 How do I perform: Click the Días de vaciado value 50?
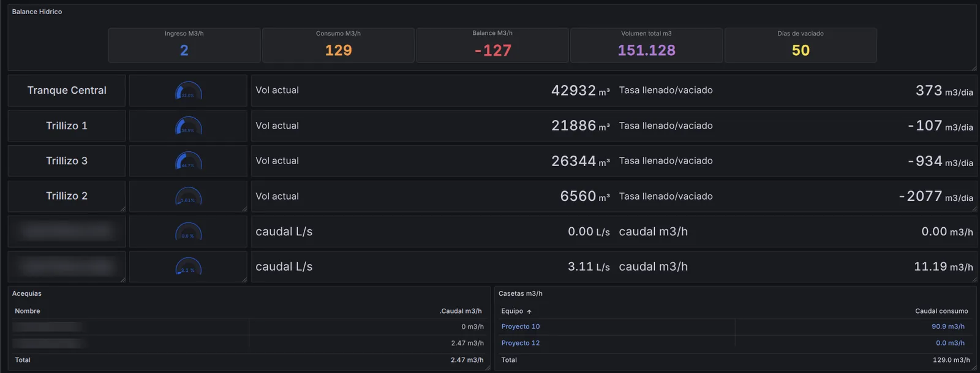(x=801, y=50)
